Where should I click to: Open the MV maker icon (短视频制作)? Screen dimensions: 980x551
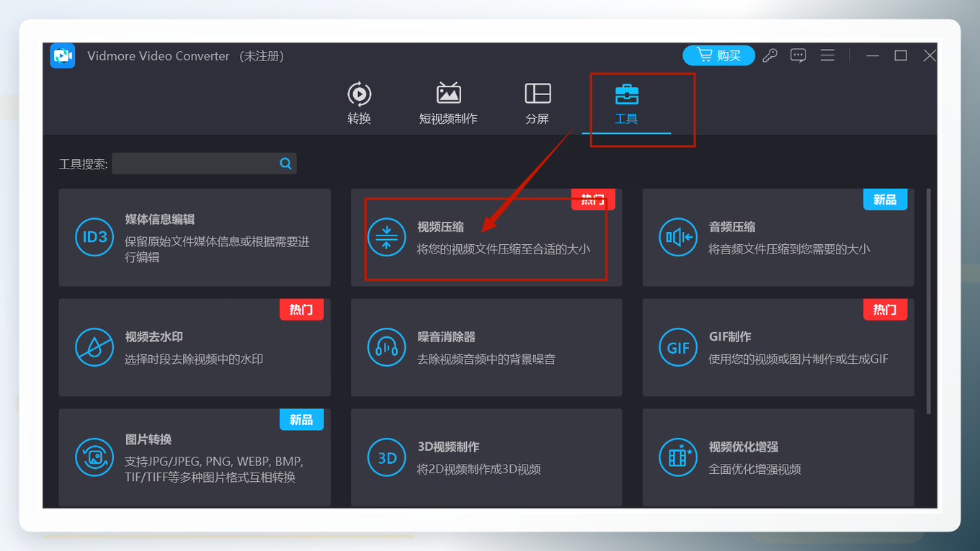[448, 94]
